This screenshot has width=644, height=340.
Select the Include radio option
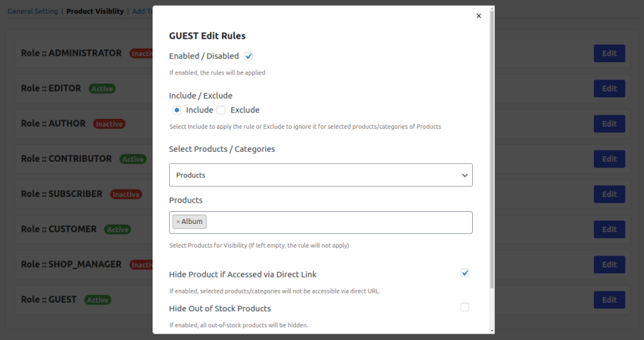pos(177,110)
